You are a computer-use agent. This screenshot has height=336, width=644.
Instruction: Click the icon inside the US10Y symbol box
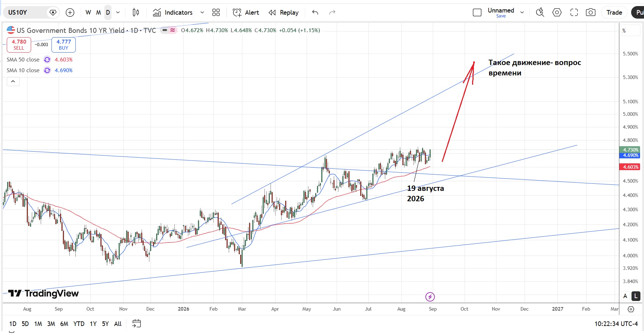pos(53,13)
